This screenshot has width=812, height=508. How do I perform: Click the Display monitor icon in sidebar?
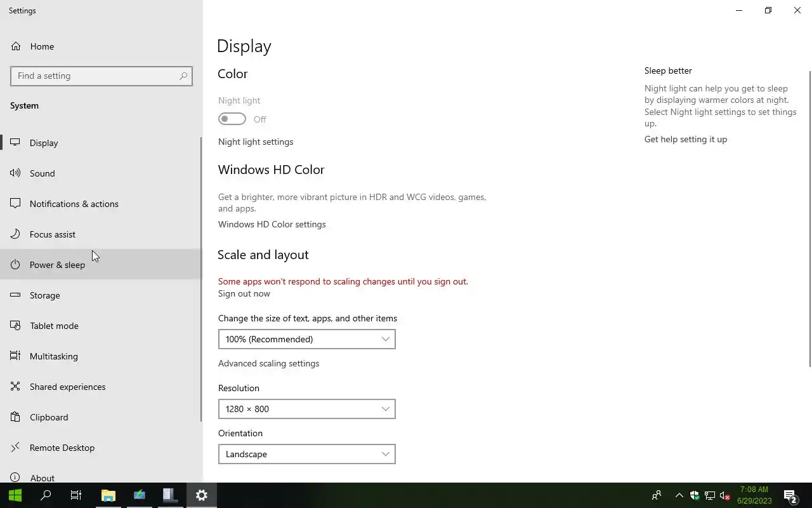point(15,143)
